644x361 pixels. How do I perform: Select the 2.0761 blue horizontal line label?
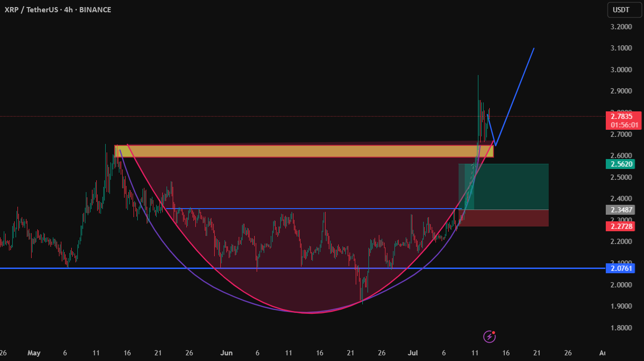coord(623,268)
